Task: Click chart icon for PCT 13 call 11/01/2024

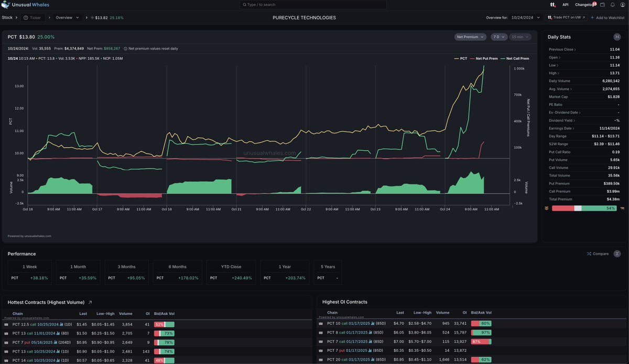Action: pyautogui.click(x=58, y=333)
